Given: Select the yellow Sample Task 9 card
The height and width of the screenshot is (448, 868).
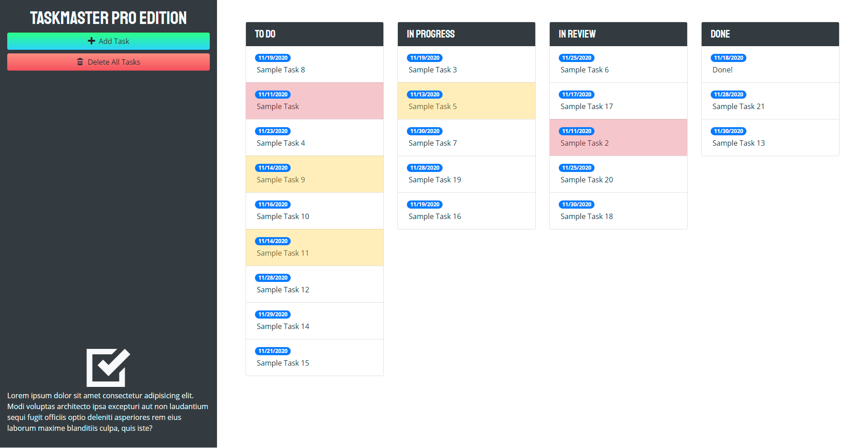Looking at the screenshot, I should [x=314, y=174].
